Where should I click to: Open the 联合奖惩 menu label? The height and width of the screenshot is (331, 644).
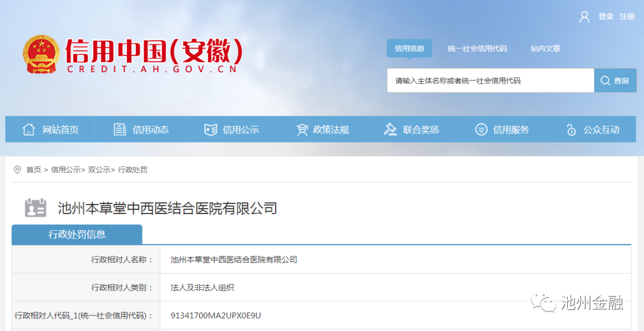click(x=421, y=130)
